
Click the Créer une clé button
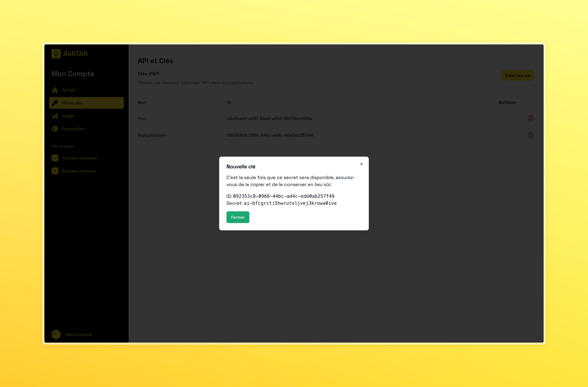517,75
